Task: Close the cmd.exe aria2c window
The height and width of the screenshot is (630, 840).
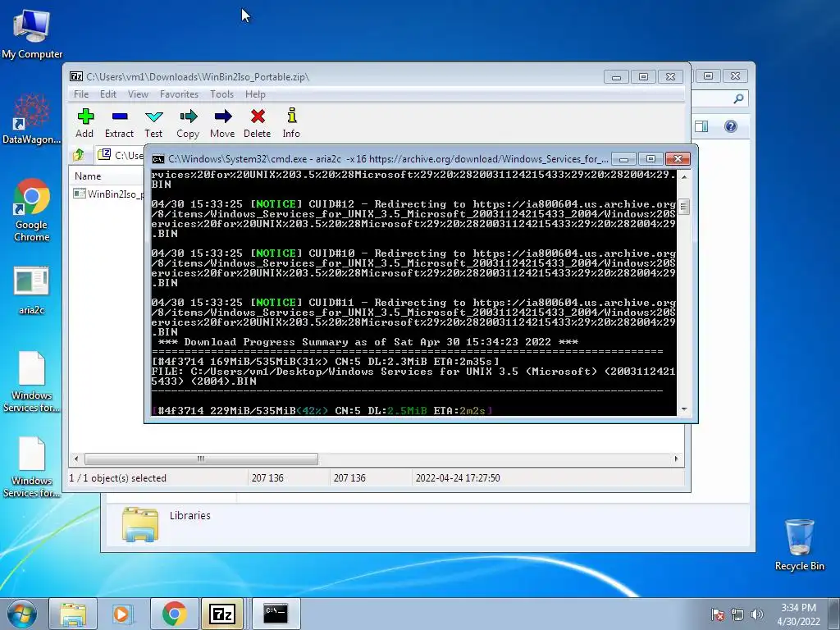Action: point(678,159)
